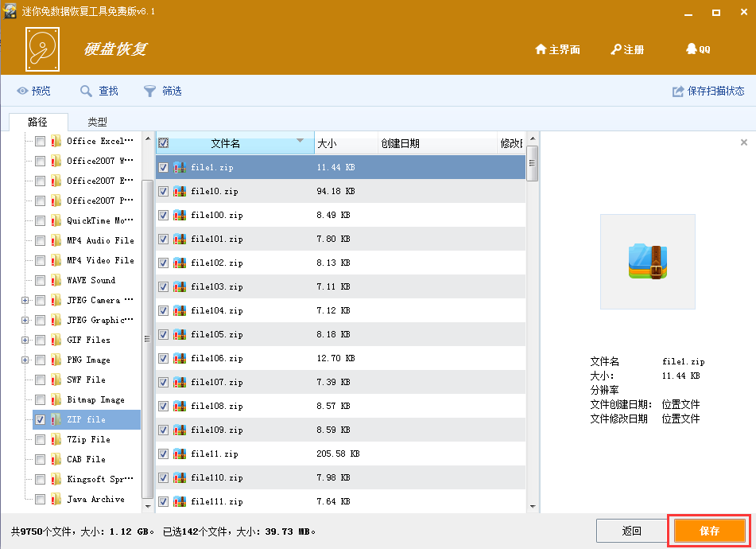
Task: Check the Kingsoft Spr... checkbox
Action: coord(41,480)
